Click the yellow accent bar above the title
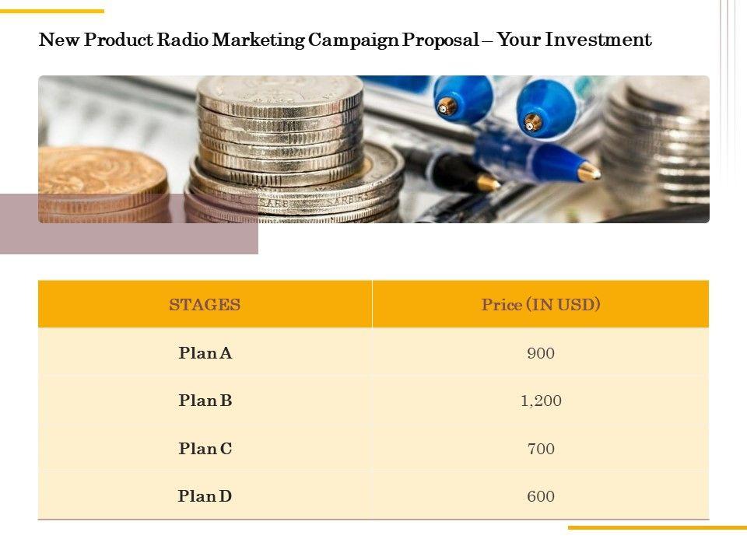The height and width of the screenshot is (560, 747). (x=51, y=11)
